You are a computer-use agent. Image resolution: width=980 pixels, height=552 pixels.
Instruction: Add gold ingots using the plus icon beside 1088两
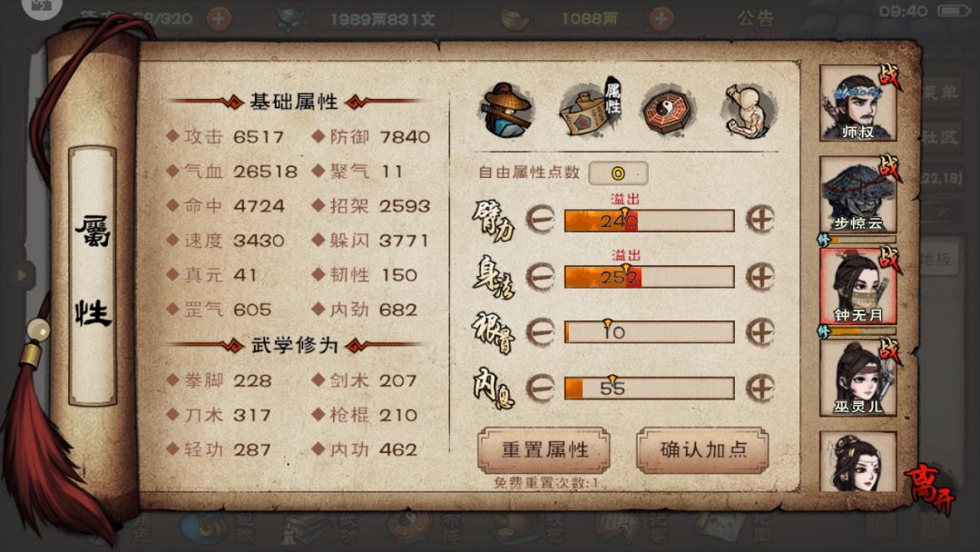(x=661, y=19)
